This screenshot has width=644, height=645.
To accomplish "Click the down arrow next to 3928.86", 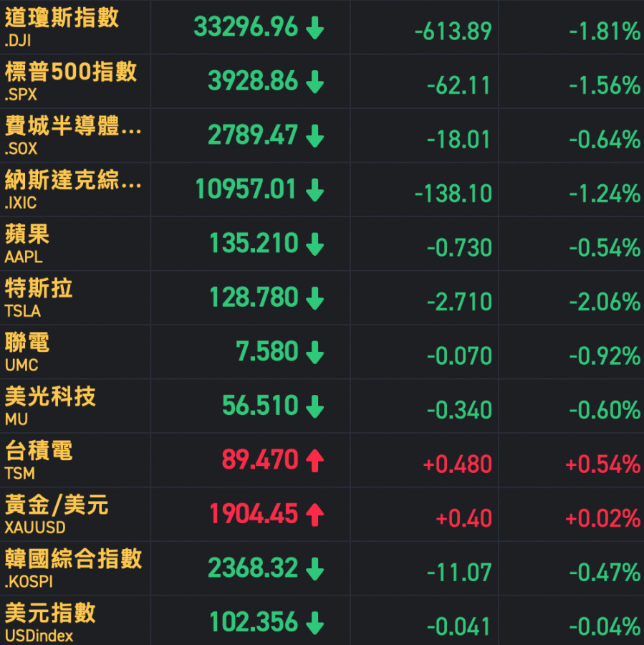I will (x=314, y=82).
